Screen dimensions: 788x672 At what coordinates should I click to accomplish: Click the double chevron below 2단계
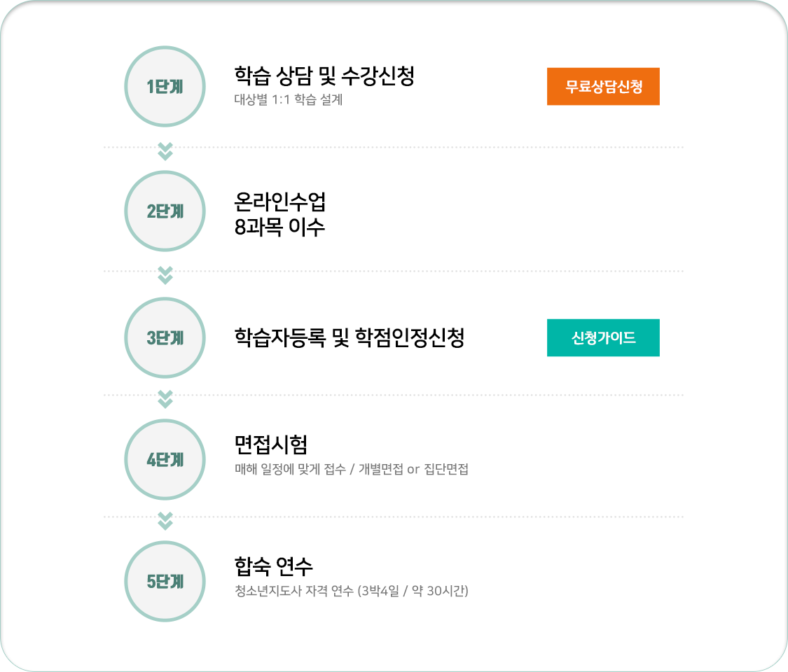165,275
